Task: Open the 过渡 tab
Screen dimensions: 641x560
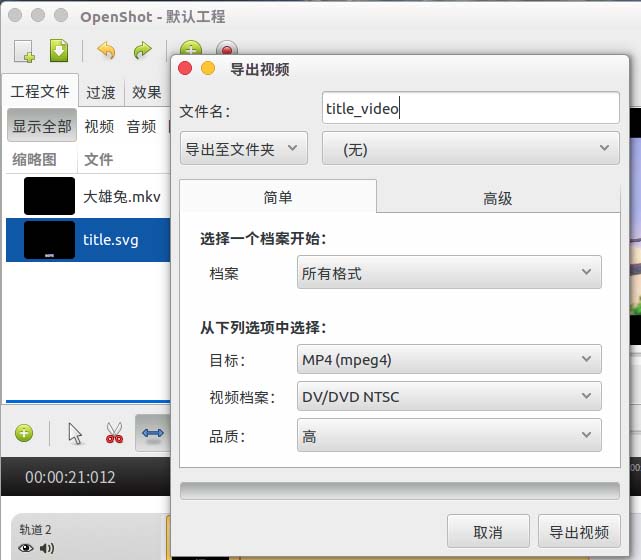Action: [101, 92]
